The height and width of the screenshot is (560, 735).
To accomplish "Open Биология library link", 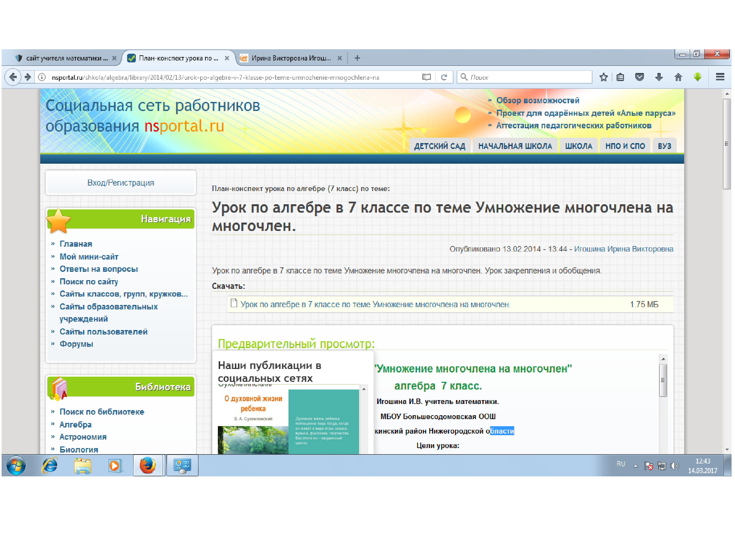I will tap(79, 450).
